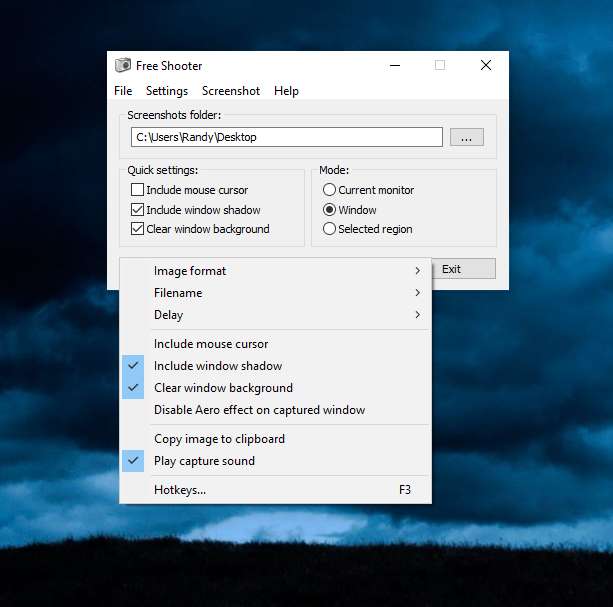Toggle Clear window background in the menu

pos(276,388)
